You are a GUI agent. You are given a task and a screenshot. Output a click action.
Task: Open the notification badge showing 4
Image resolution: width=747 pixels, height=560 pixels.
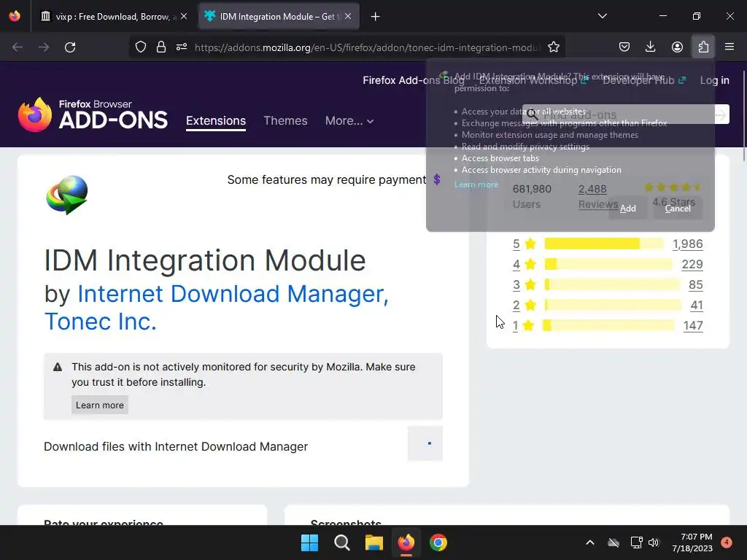pos(727,542)
